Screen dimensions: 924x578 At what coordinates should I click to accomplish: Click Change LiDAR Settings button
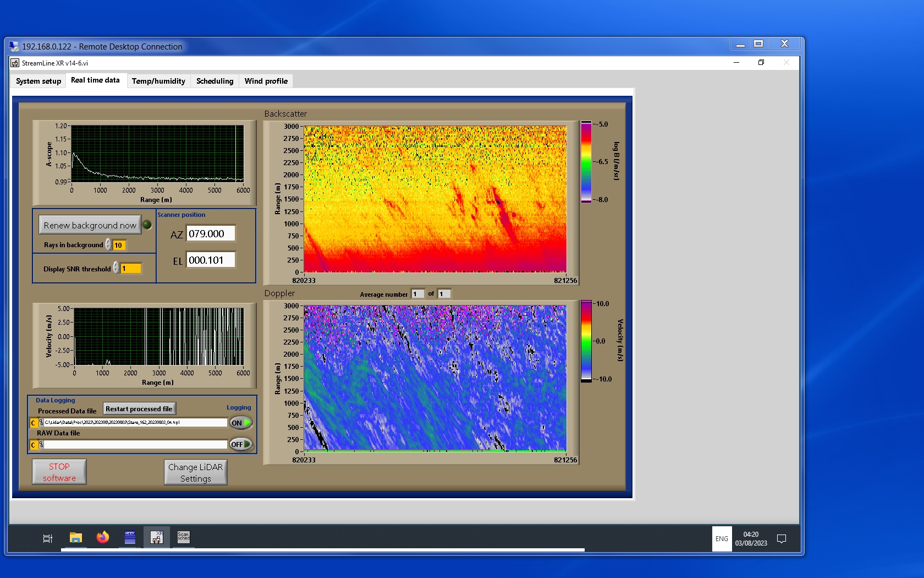[195, 472]
